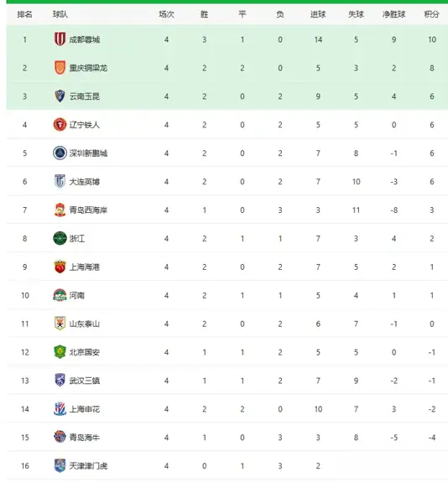Viewport: 448px width, 482px height.
Task: Sort by the 积分 column header
Action: (431, 14)
